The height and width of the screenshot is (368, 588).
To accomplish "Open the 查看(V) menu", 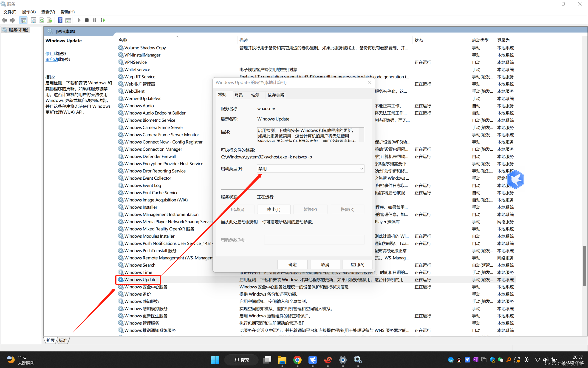I will (48, 12).
